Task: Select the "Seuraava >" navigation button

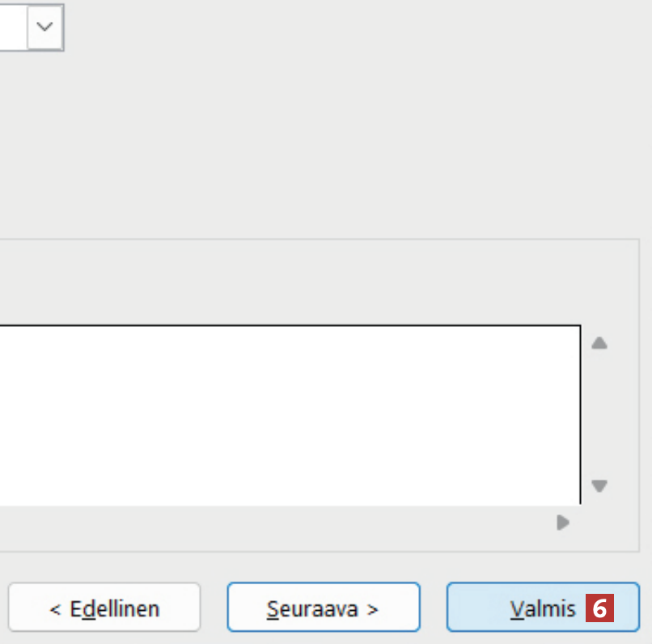Action: (x=323, y=608)
